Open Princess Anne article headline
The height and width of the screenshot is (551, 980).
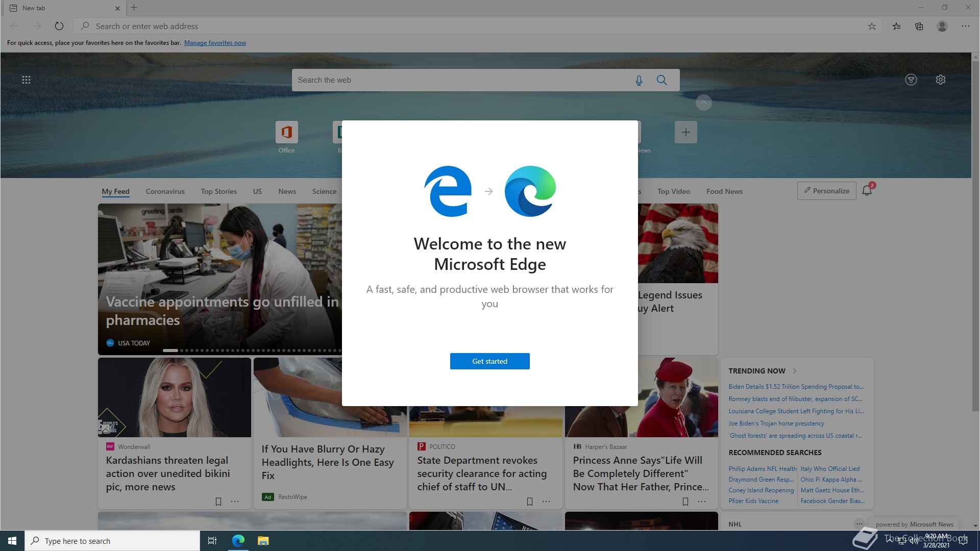tap(641, 473)
